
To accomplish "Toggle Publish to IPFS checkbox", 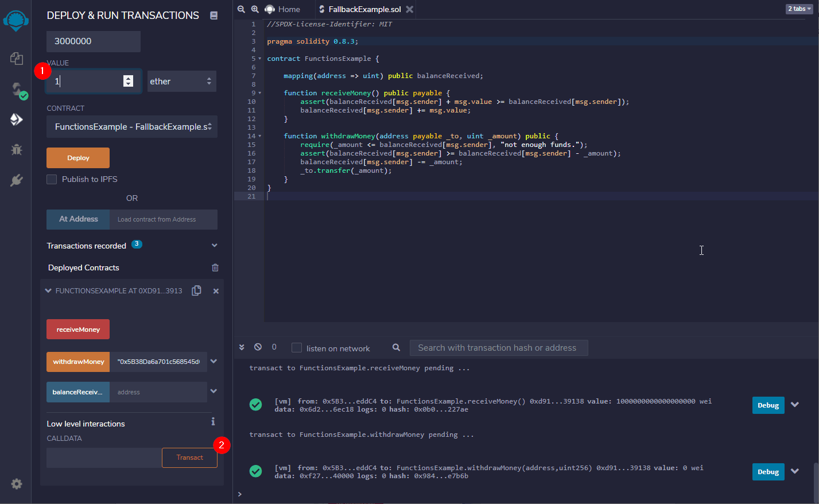I will coord(52,179).
